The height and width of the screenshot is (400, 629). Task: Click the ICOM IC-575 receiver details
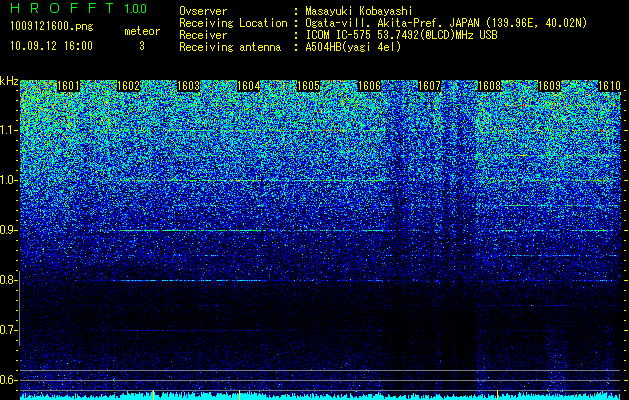(401, 35)
